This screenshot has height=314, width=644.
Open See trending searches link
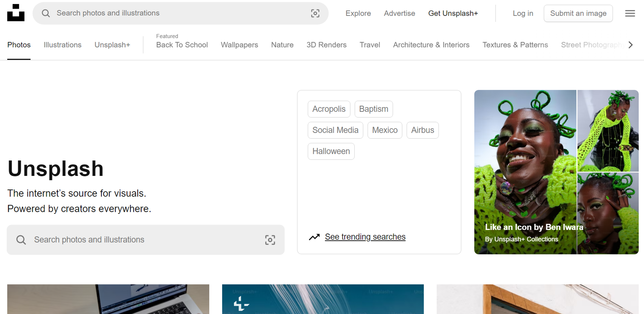365,237
